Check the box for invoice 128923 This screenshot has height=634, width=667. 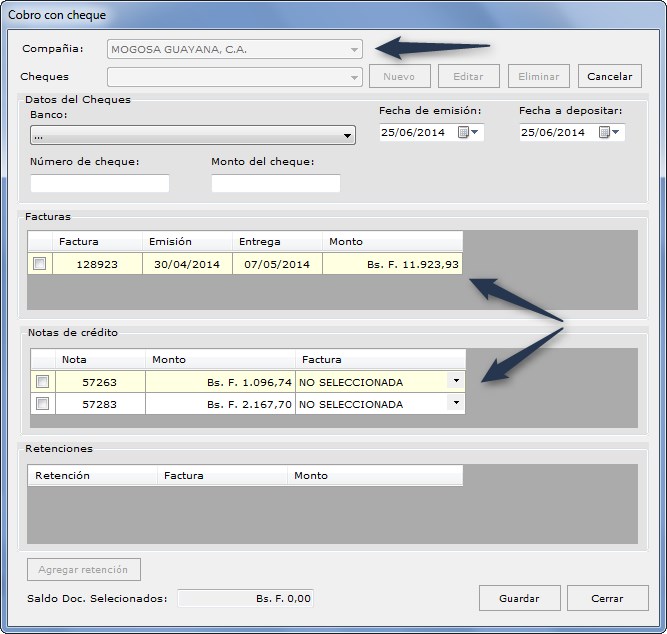40,264
